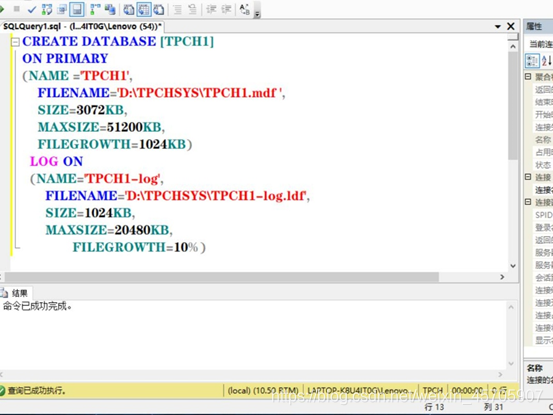Viewport: 553px width, 415px height.
Task: Click the Specify Template Parameter Values icon
Action: click(244, 10)
